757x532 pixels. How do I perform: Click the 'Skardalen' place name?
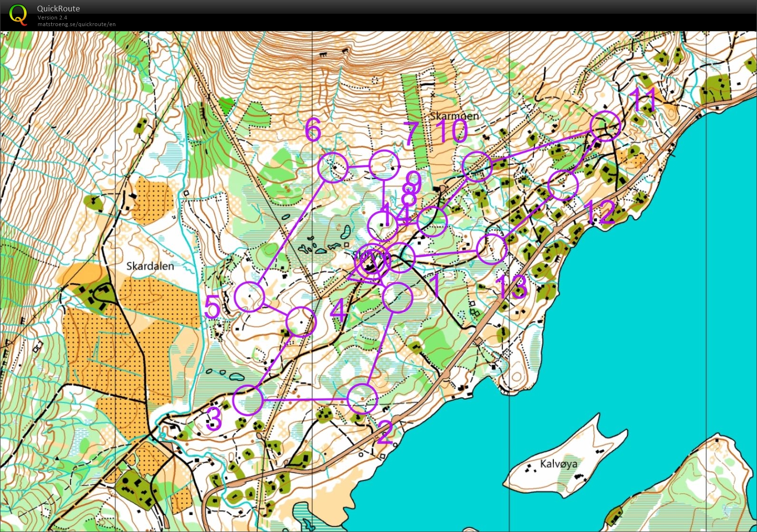[x=150, y=266]
